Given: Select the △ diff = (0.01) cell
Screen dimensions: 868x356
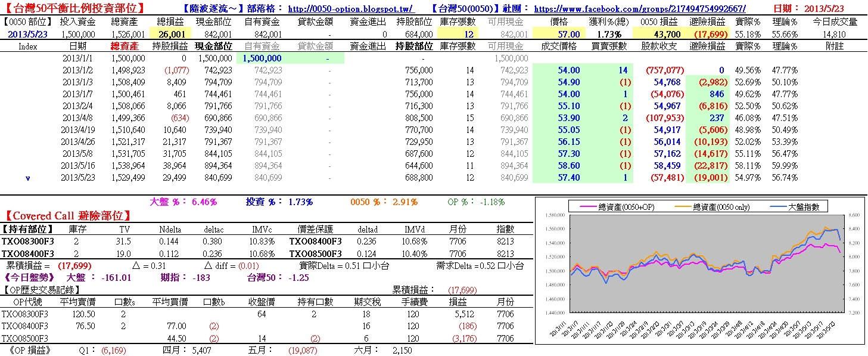Looking at the screenshot, I should [x=232, y=265].
